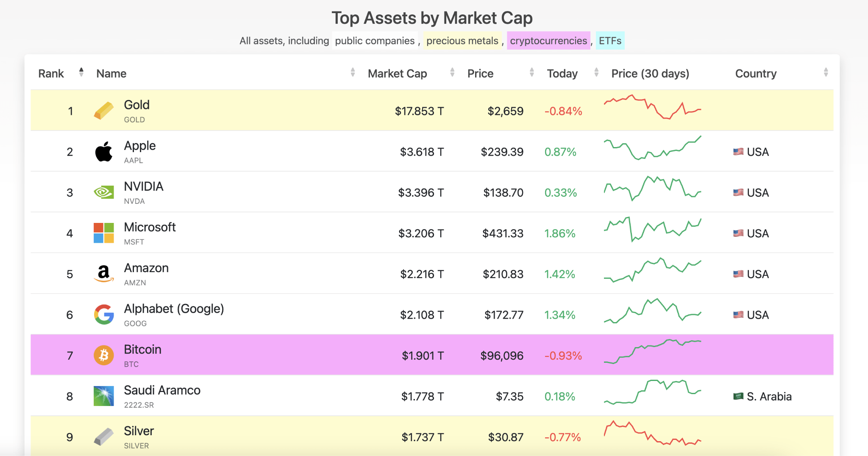Select the NVIDIA logo icon
This screenshot has width=868, height=456.
click(x=103, y=192)
